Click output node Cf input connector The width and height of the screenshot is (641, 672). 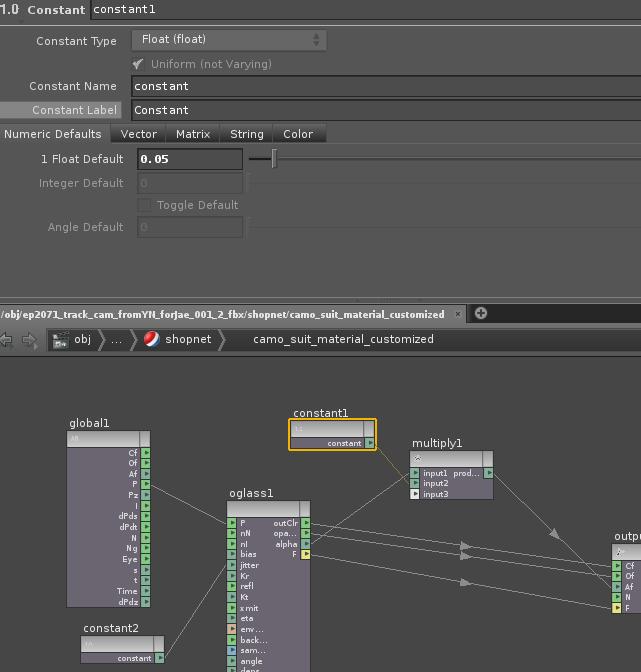(617, 566)
